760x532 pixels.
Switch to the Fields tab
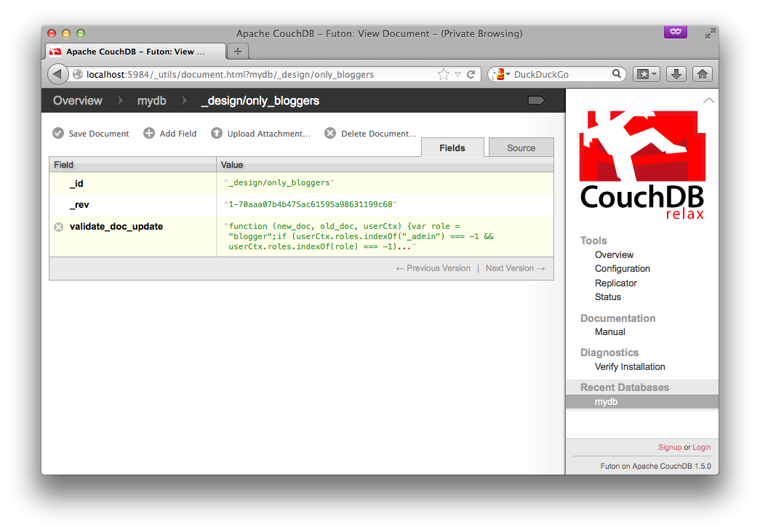point(452,148)
